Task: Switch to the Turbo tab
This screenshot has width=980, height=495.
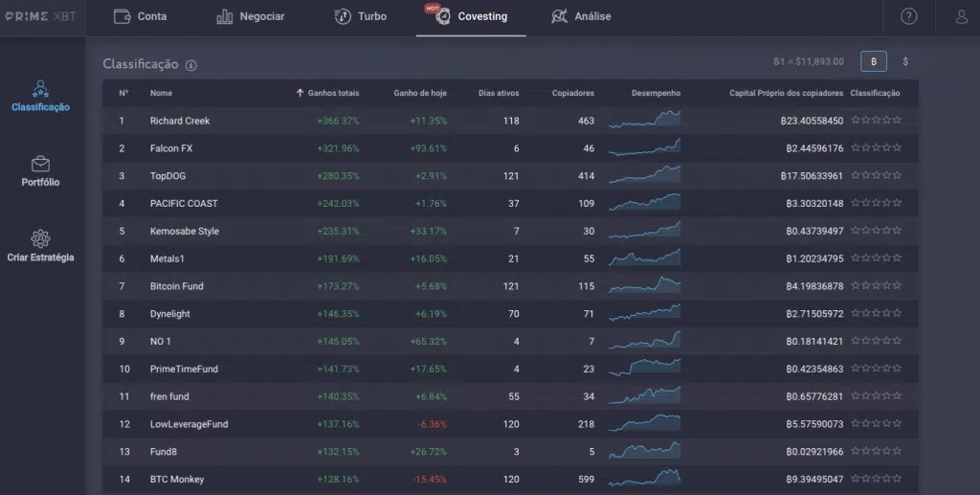Action: pyautogui.click(x=360, y=16)
